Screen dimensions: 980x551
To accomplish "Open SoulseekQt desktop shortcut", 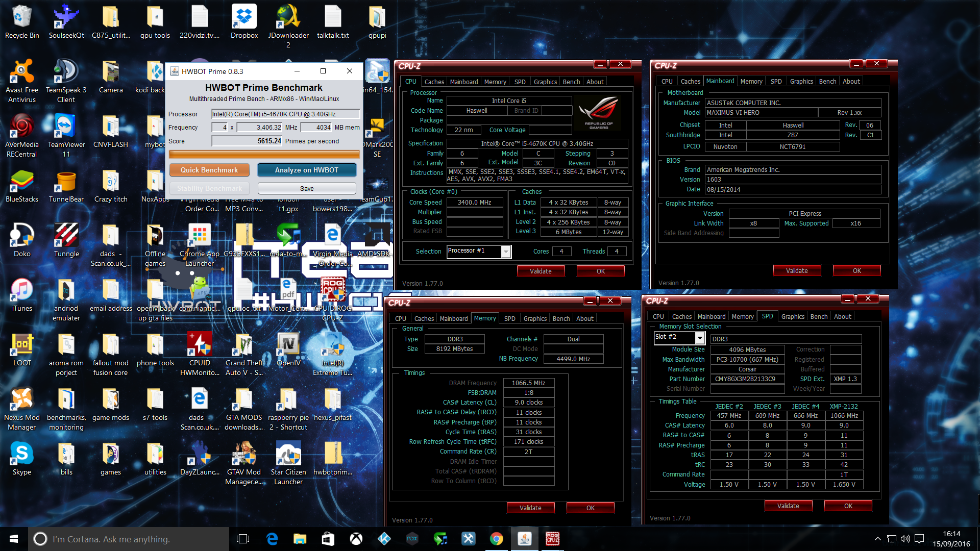I will click(x=66, y=21).
